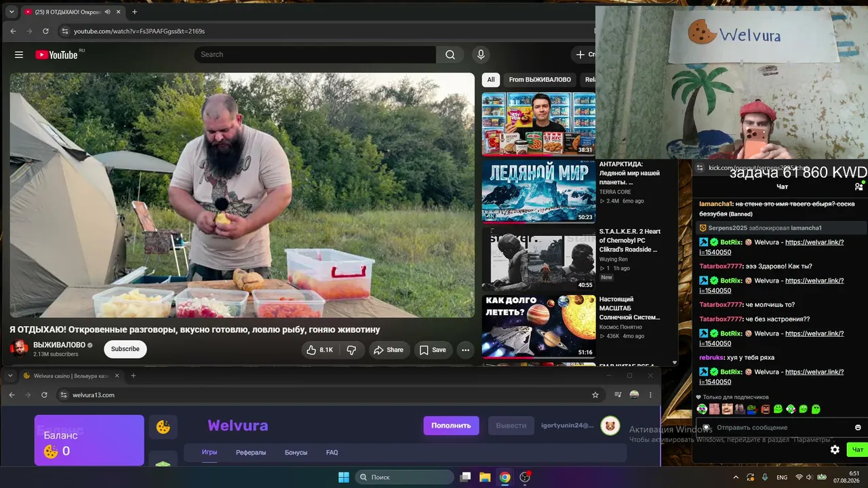Image resolution: width=868 pixels, height=488 pixels.
Task: Open the S.T.A.L.K.E.R. 2 video thumbnail
Action: click(x=538, y=258)
